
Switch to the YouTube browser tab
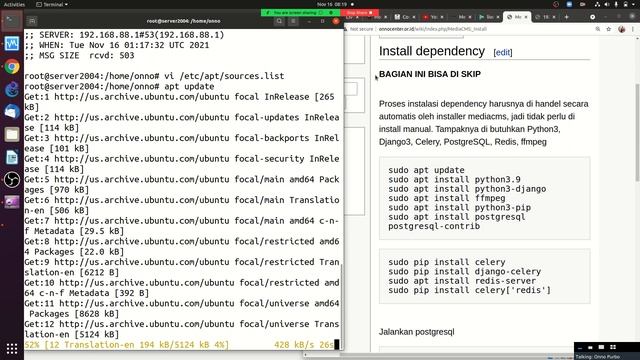tap(433, 17)
